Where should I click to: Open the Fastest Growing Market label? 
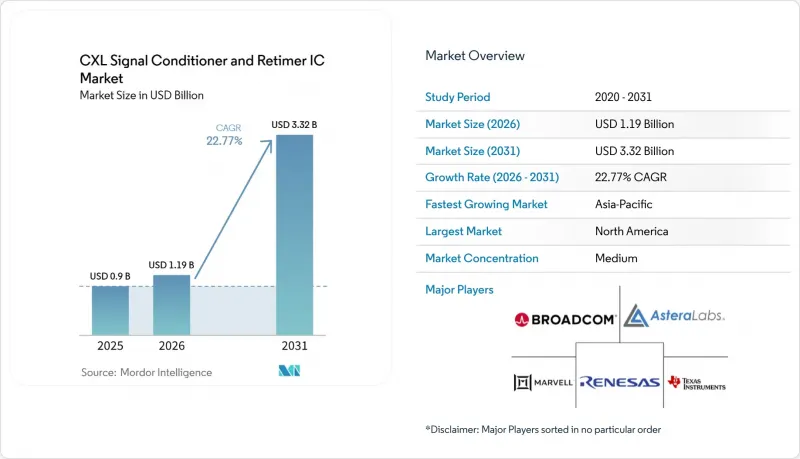pyautogui.click(x=486, y=204)
